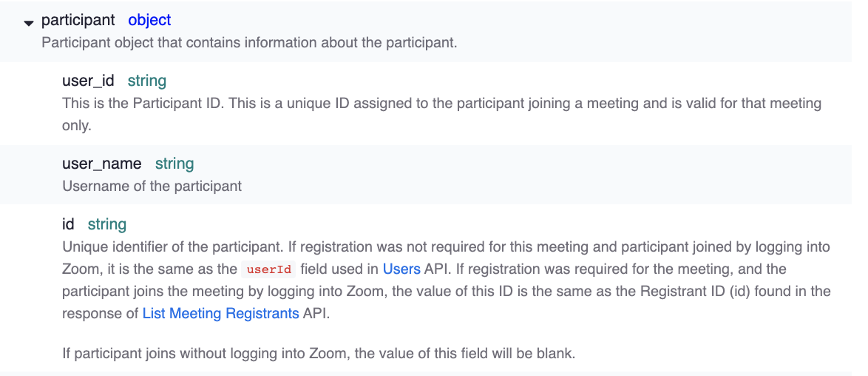Image resolution: width=868 pixels, height=376 pixels.
Task: Click the participant object description text
Action: coord(249,42)
